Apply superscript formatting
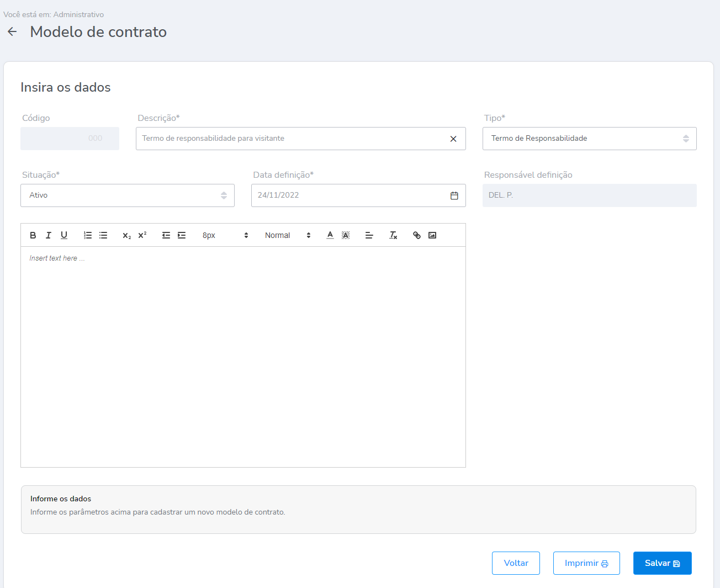Image resolution: width=720 pixels, height=588 pixels. [142, 235]
